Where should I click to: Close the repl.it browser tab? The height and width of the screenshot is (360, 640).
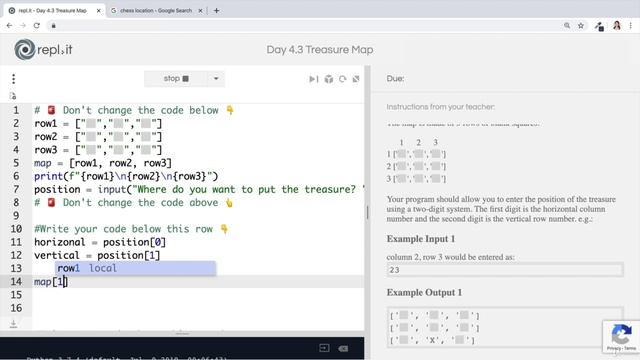coord(98,11)
